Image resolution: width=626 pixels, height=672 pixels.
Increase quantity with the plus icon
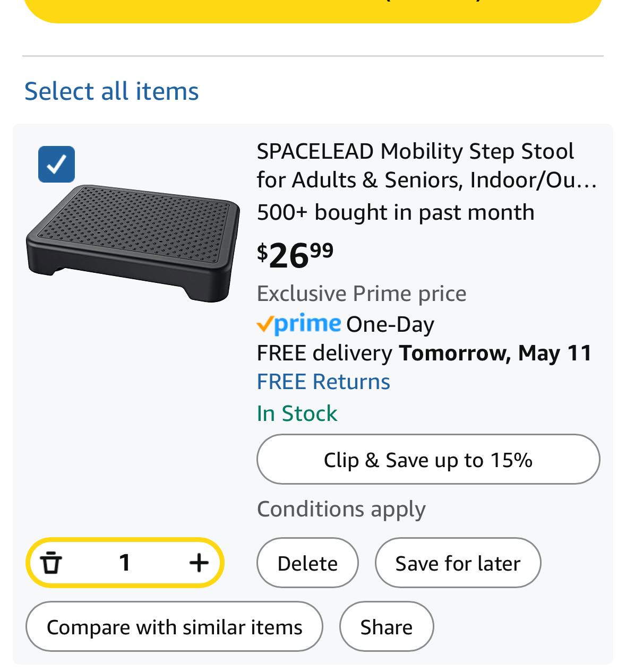[199, 563]
